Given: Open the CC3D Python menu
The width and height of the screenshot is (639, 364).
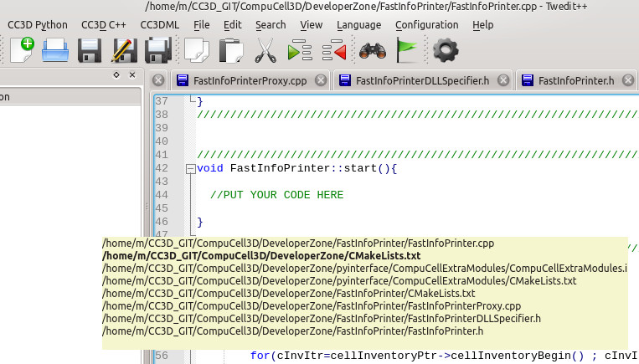Looking at the screenshot, I should click(37, 25).
